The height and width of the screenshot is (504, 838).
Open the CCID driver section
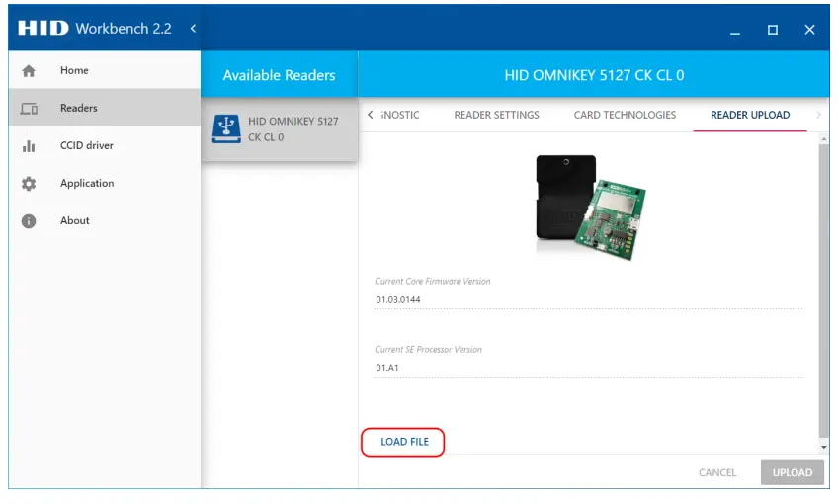coord(104,145)
